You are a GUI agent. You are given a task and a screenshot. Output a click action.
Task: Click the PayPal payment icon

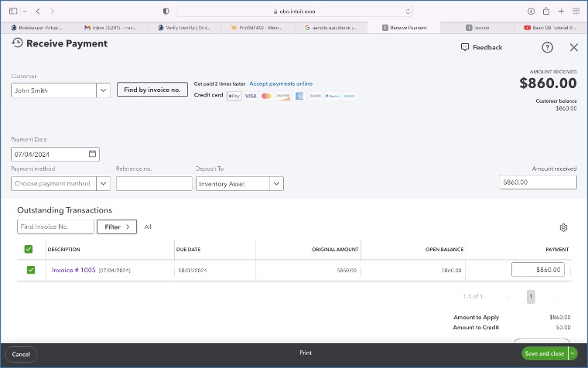point(332,97)
